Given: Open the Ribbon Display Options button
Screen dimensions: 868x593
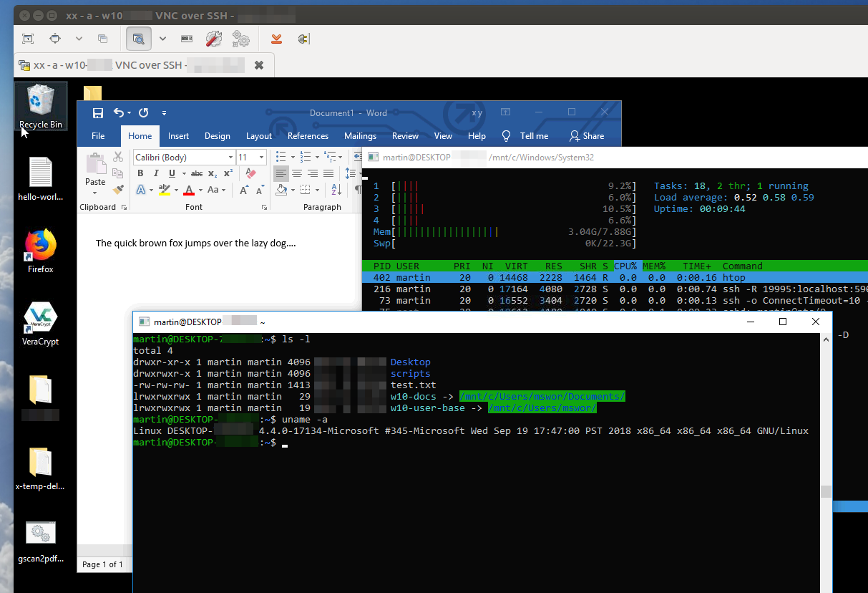Looking at the screenshot, I should pyautogui.click(x=506, y=112).
